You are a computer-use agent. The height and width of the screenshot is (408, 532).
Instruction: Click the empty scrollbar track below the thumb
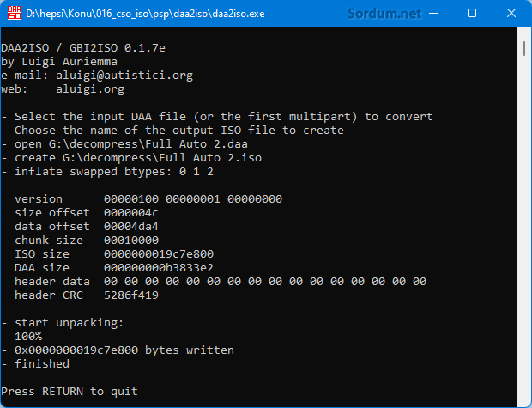[x=524, y=231]
